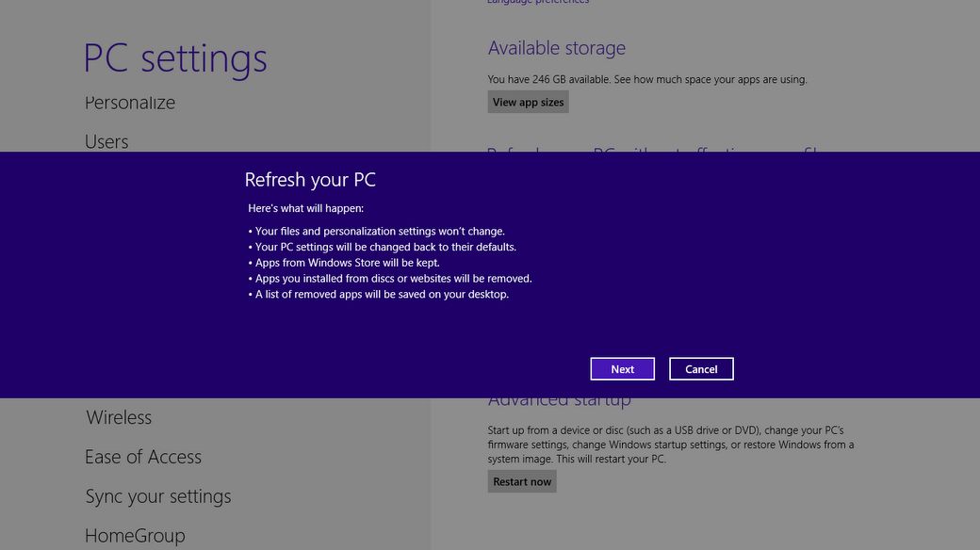Click the 'Here's what will happen' text
Viewport: 980px width, 550px height.
tap(305, 208)
